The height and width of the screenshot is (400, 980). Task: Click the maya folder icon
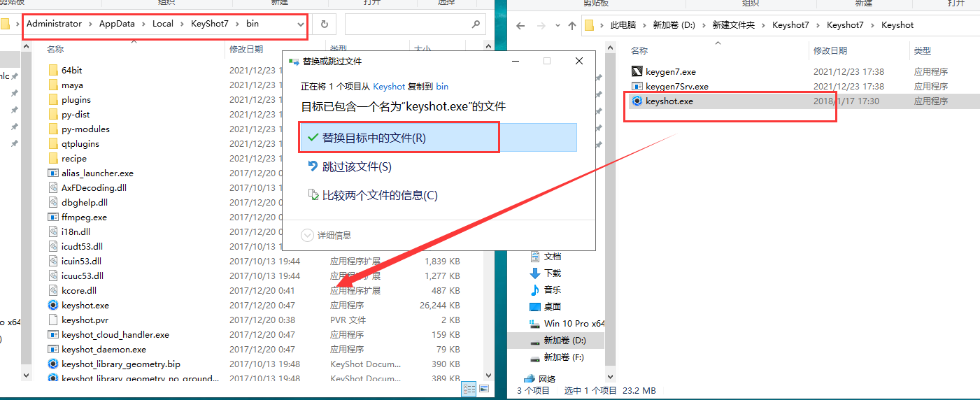(x=53, y=85)
